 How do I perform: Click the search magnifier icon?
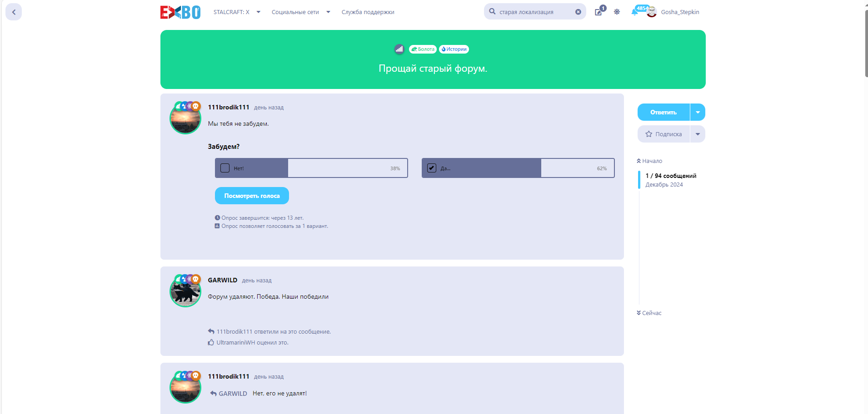click(x=492, y=12)
